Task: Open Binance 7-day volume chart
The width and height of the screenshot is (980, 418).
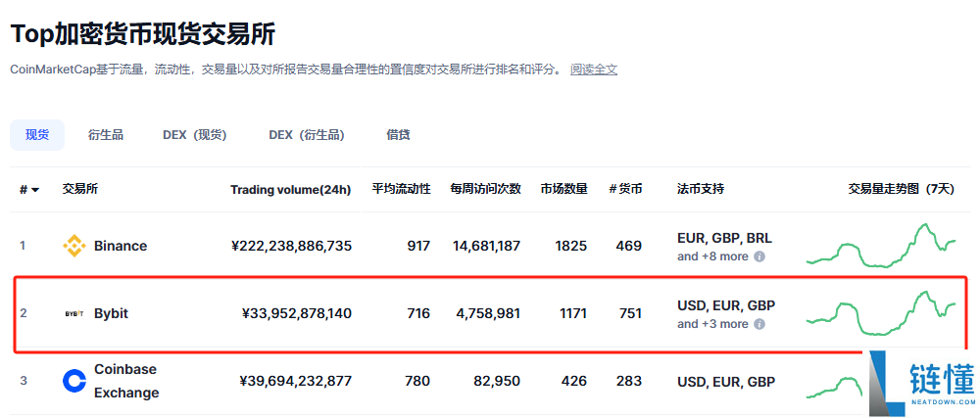Action: pos(881,246)
